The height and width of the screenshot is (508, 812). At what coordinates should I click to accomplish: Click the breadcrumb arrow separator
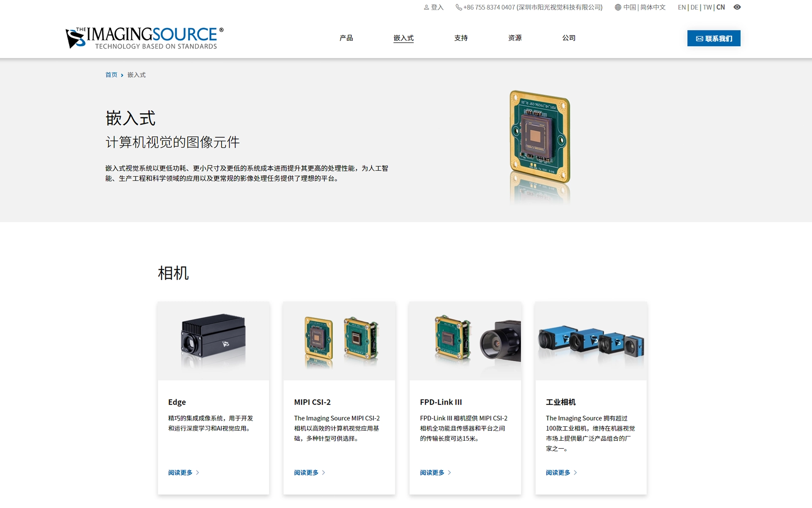click(122, 75)
